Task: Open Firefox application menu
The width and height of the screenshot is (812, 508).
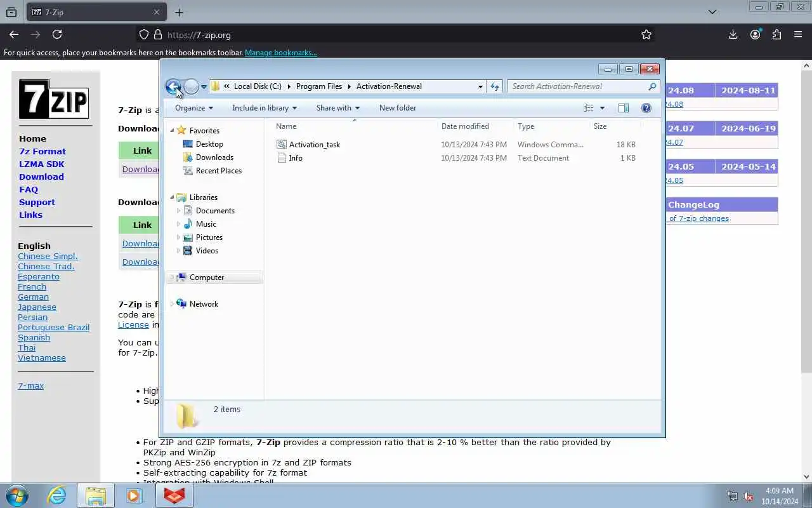Action: point(798,35)
